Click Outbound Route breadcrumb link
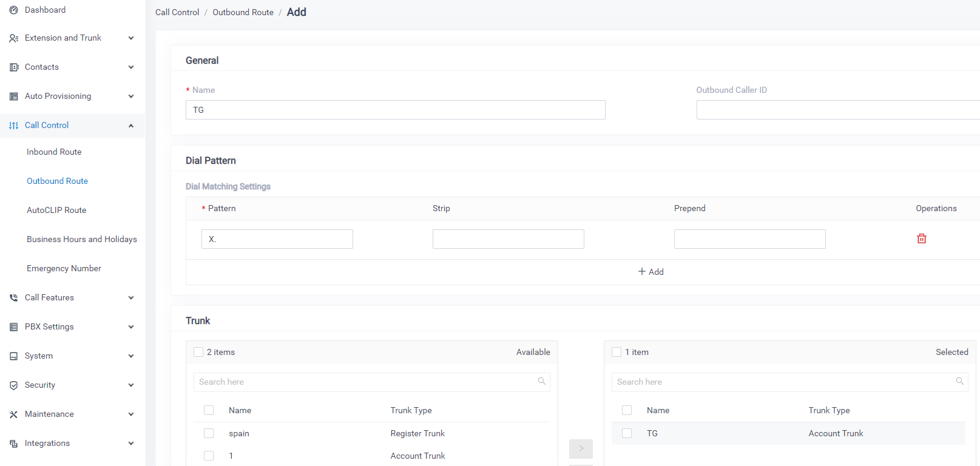 click(243, 12)
